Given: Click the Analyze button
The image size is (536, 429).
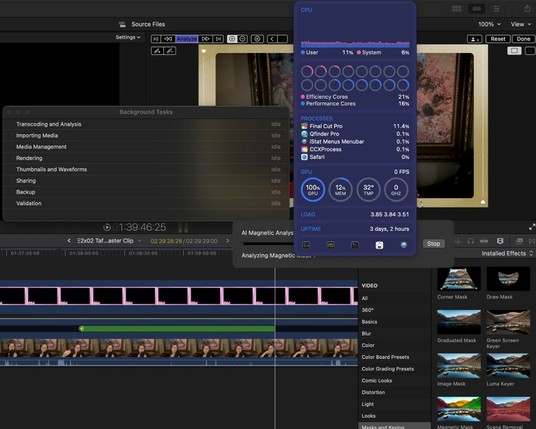Looking at the screenshot, I should coord(187,39).
